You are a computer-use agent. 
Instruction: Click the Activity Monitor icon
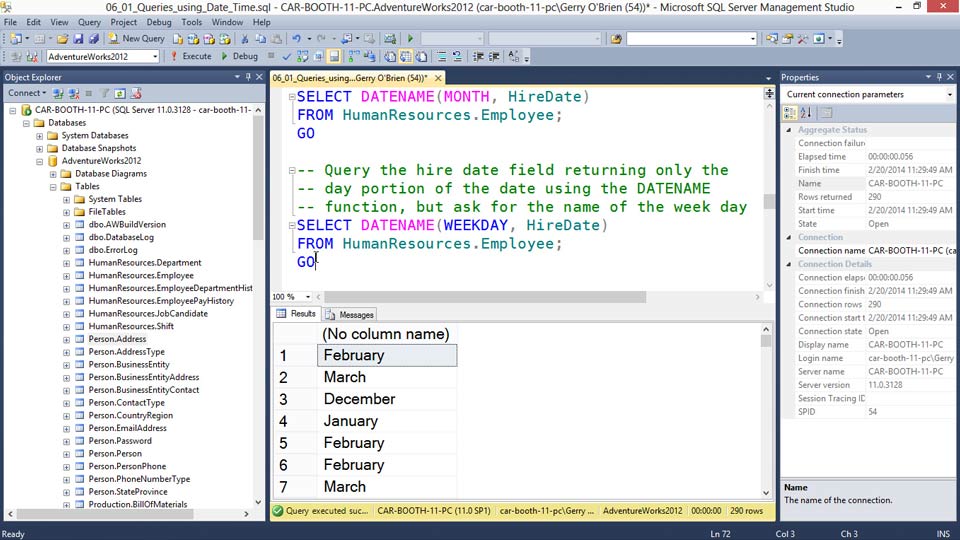coord(390,39)
